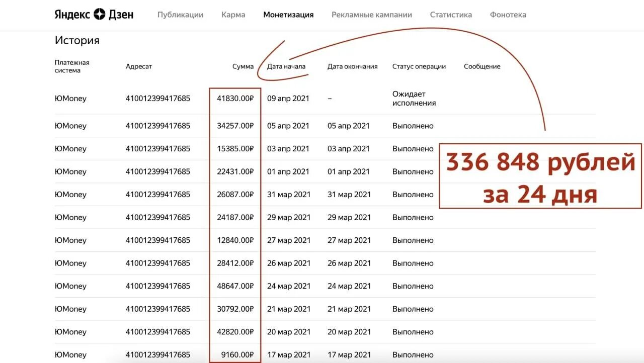The height and width of the screenshot is (363, 644).
Task: Click start date 17 мар 2021
Action: (x=289, y=354)
